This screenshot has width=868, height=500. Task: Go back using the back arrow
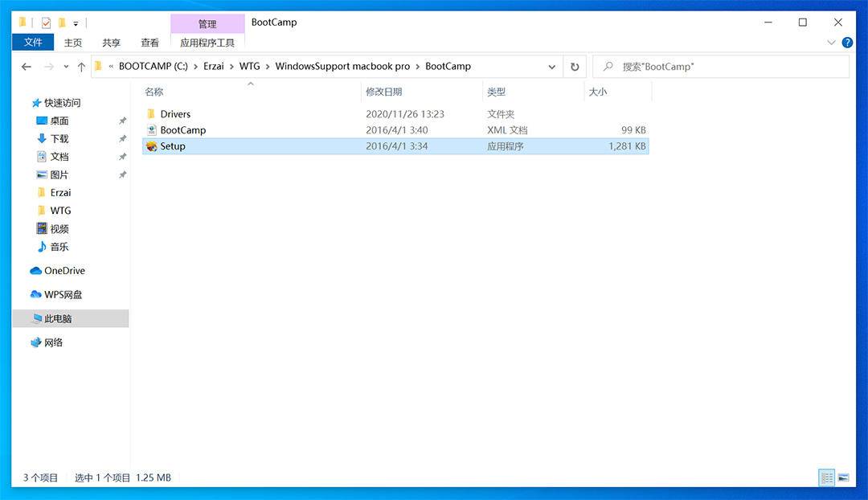26,66
